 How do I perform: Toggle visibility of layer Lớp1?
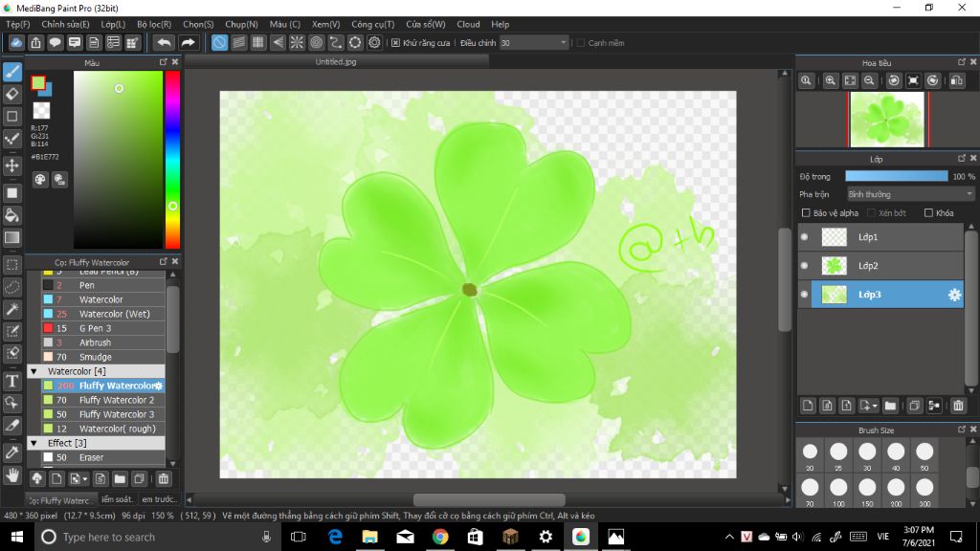(804, 237)
